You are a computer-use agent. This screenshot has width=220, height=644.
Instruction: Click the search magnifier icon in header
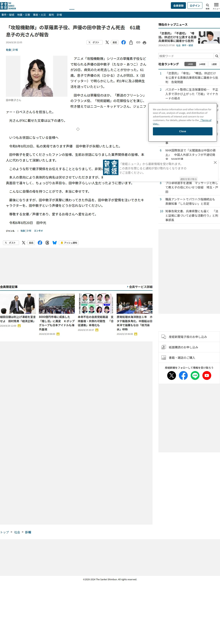(x=208, y=5)
